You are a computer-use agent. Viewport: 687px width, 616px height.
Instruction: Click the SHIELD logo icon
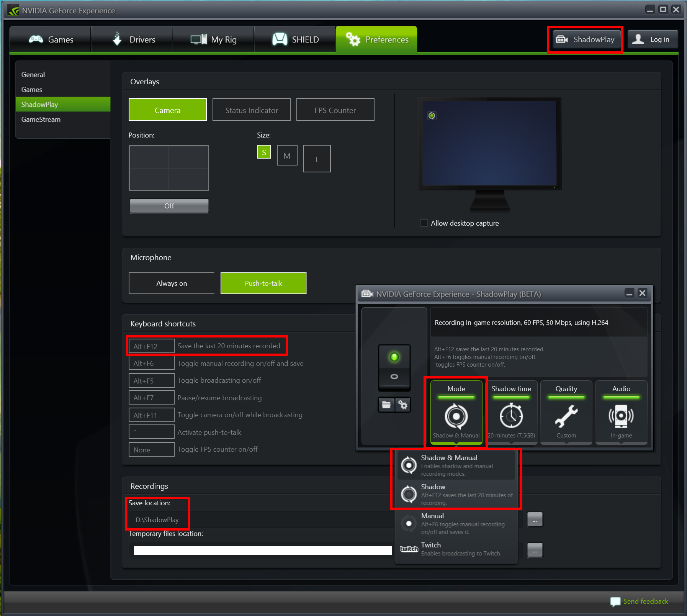coord(280,39)
